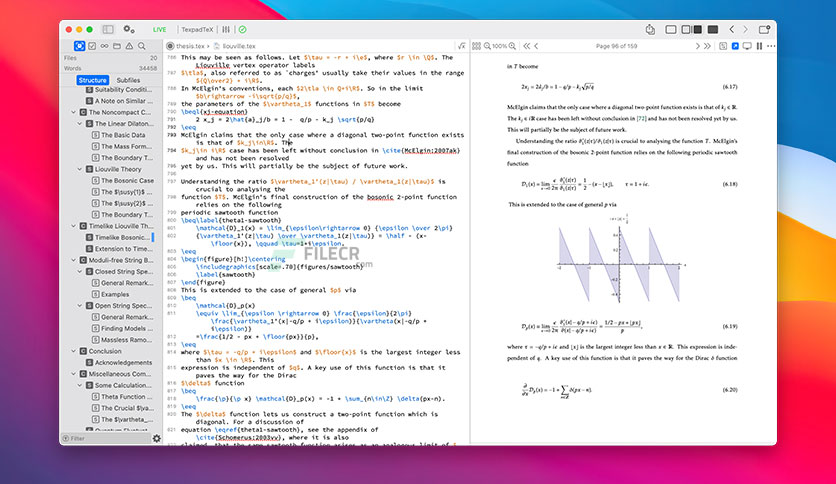This screenshot has width=836, height=484.
Task: Collapse Closed String Spe... section
Action: (x=80, y=272)
